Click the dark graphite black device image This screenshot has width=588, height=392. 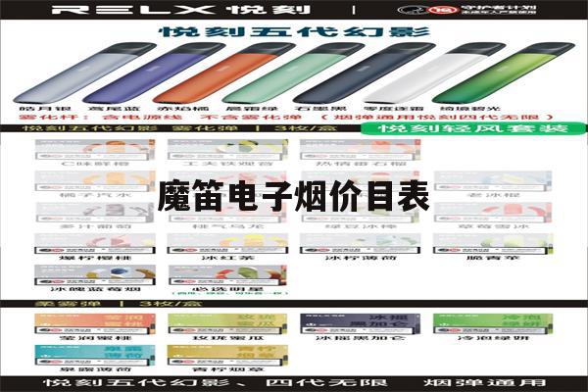click(x=365, y=73)
